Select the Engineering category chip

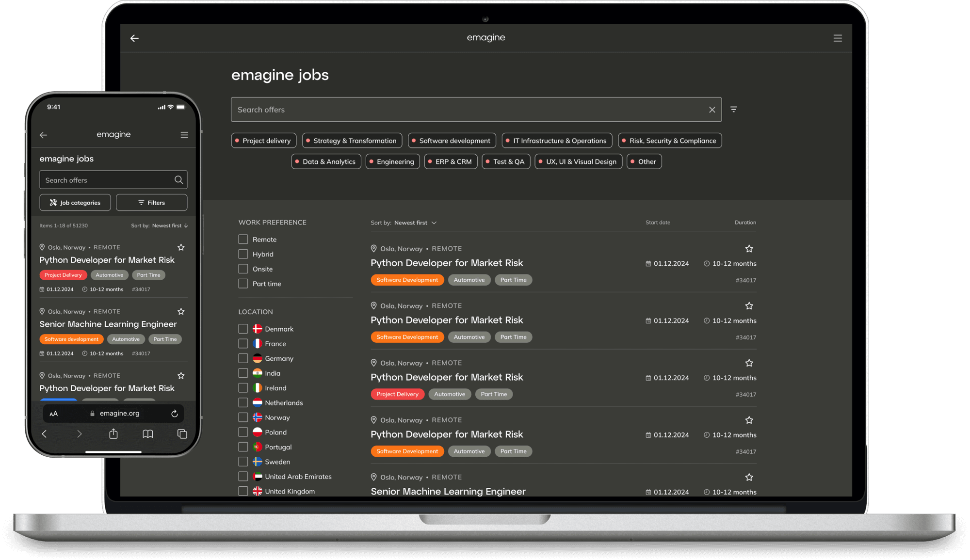point(392,161)
